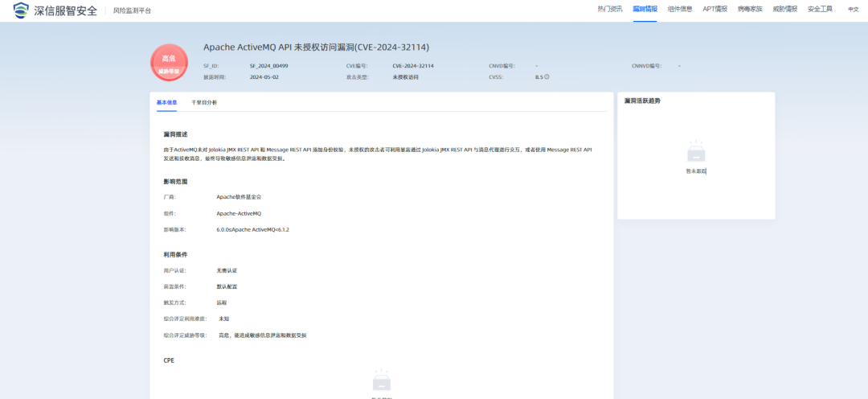This screenshot has width=868, height=399.
Task: Click the CVSS 8.5 info icon
Action: (547, 77)
